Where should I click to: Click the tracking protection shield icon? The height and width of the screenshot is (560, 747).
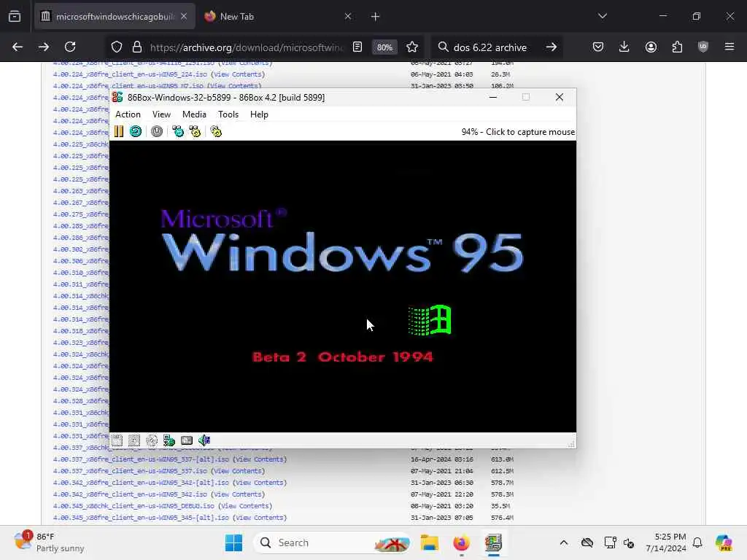coord(117,47)
